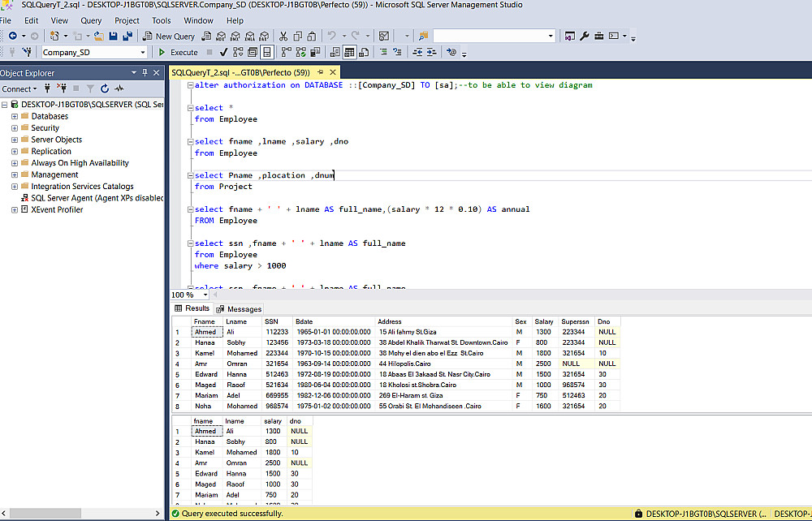The height and width of the screenshot is (521, 812).
Task: Open the Company_SD database dropdown
Action: click(143, 52)
